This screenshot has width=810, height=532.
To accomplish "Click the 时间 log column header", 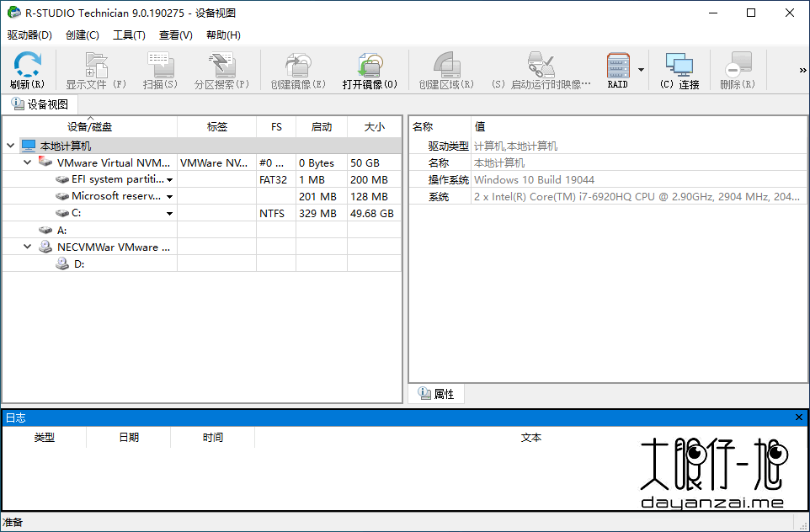I will click(x=213, y=438).
